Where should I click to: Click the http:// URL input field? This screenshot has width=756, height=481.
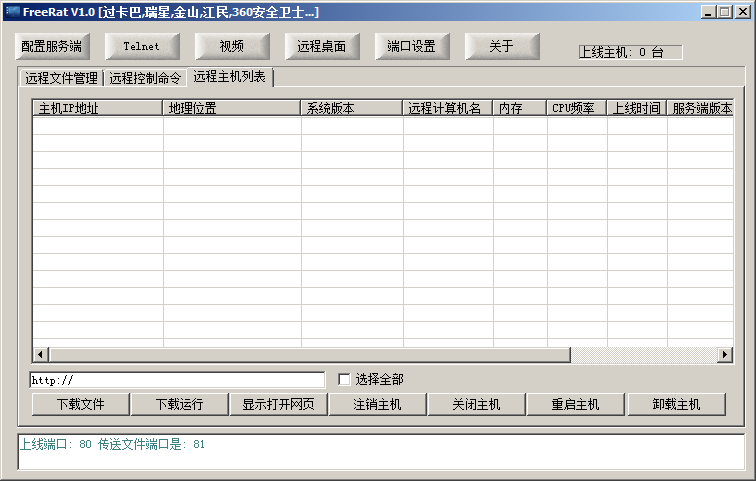(177, 380)
